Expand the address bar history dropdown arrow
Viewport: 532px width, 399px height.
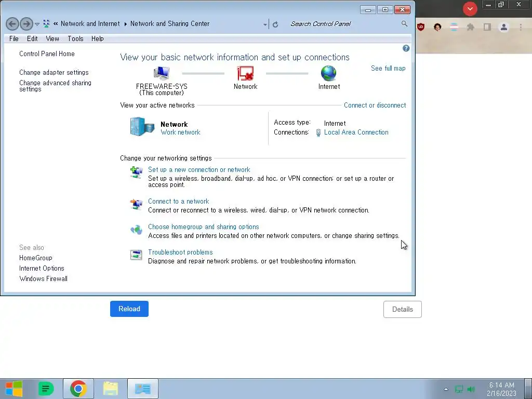pyautogui.click(x=265, y=24)
